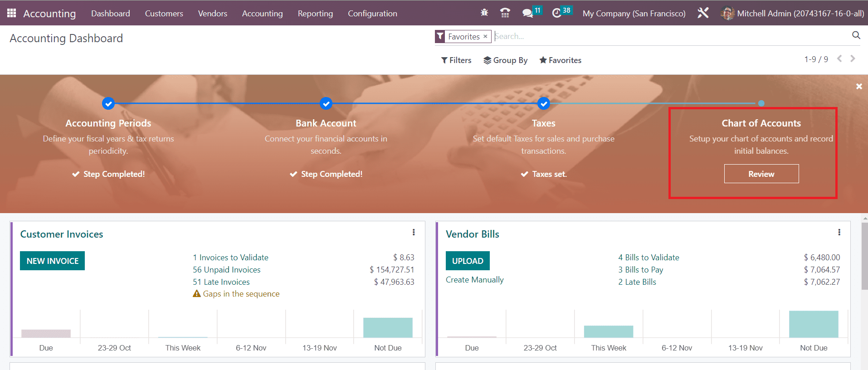Open the VoIP phone icon
Screen dimensions: 868x370
pyautogui.click(x=505, y=13)
